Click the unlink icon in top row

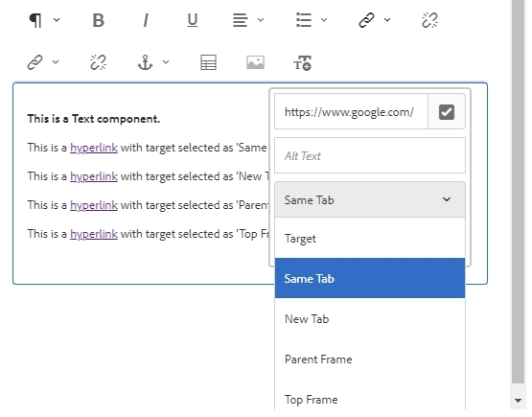pyautogui.click(x=429, y=20)
